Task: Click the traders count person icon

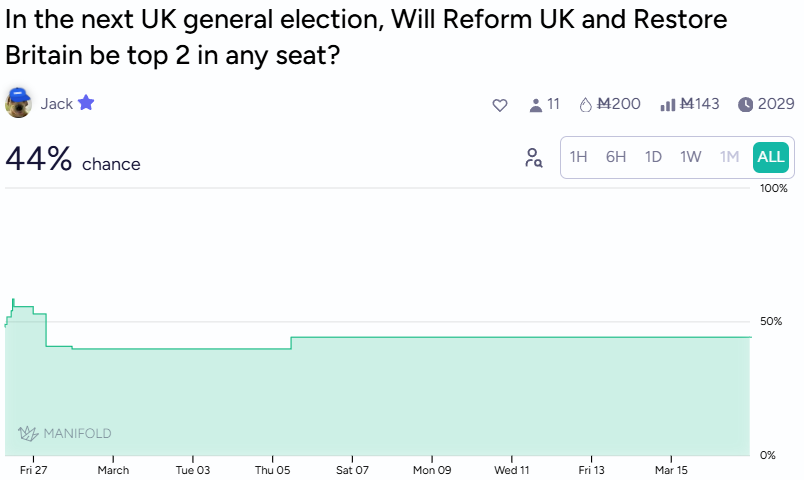Action: (x=535, y=104)
